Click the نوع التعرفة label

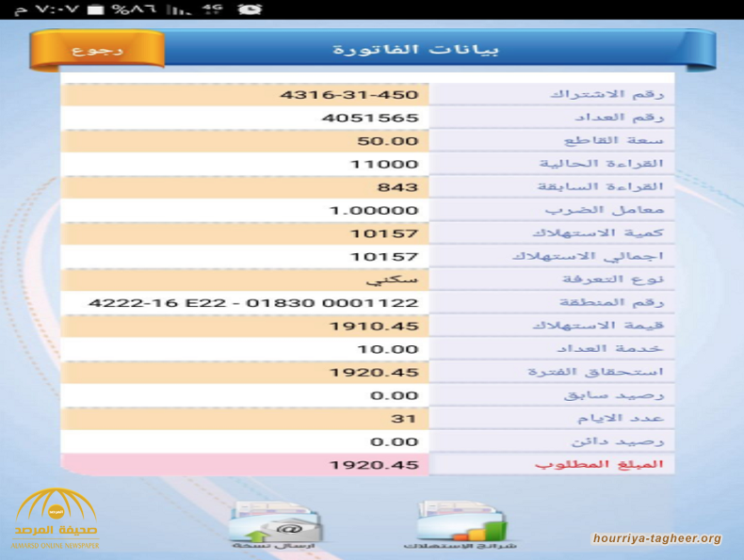pyautogui.click(x=613, y=280)
